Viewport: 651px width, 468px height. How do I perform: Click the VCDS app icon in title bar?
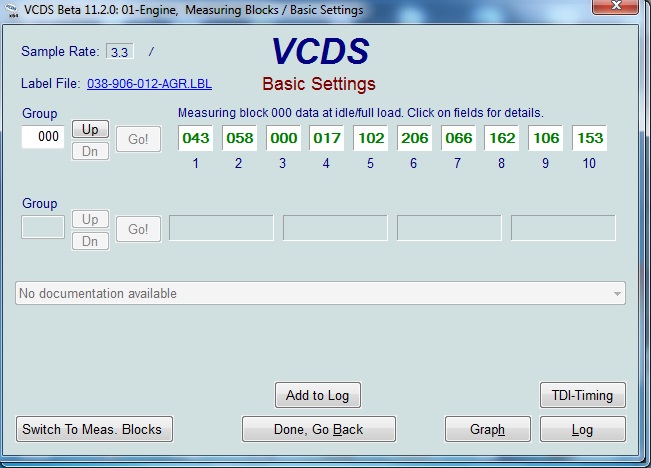click(11, 10)
